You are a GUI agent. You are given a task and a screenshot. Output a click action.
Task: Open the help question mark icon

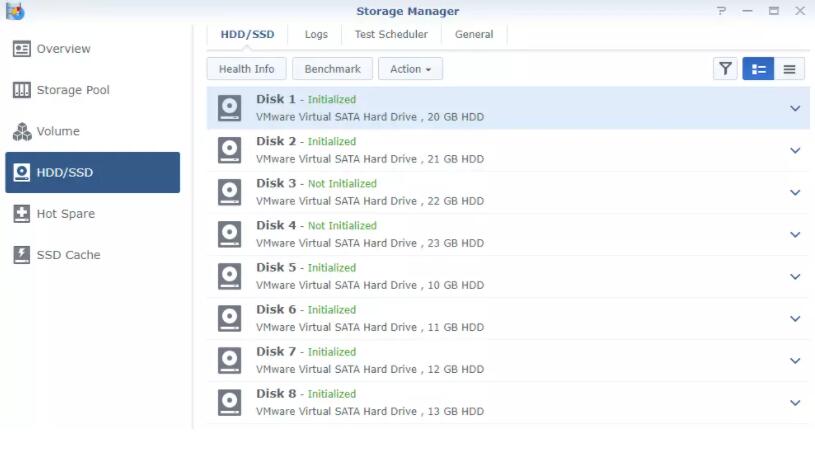tap(721, 11)
